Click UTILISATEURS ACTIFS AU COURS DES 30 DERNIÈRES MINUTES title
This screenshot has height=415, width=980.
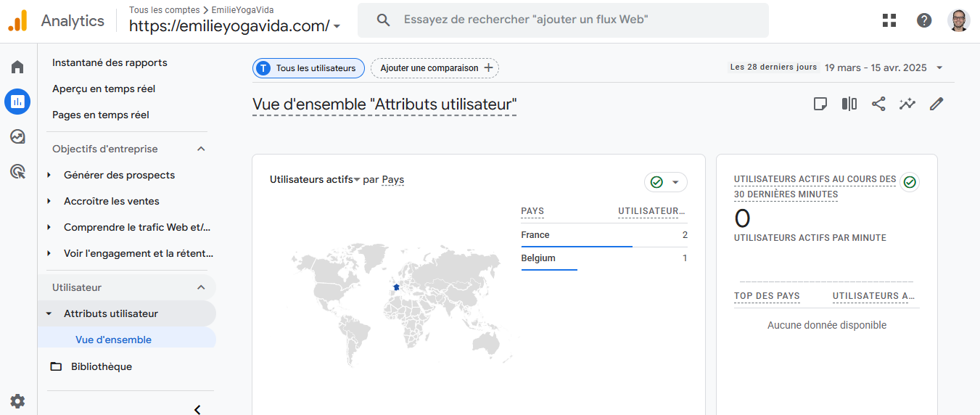[x=815, y=186]
